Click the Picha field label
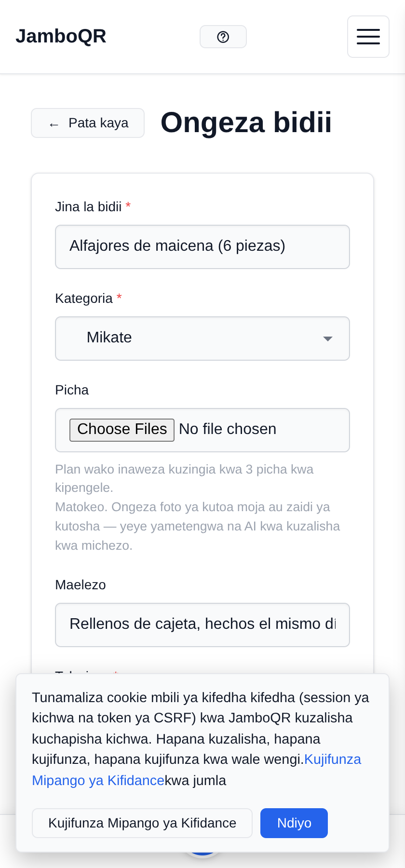405x868 pixels. [72, 390]
